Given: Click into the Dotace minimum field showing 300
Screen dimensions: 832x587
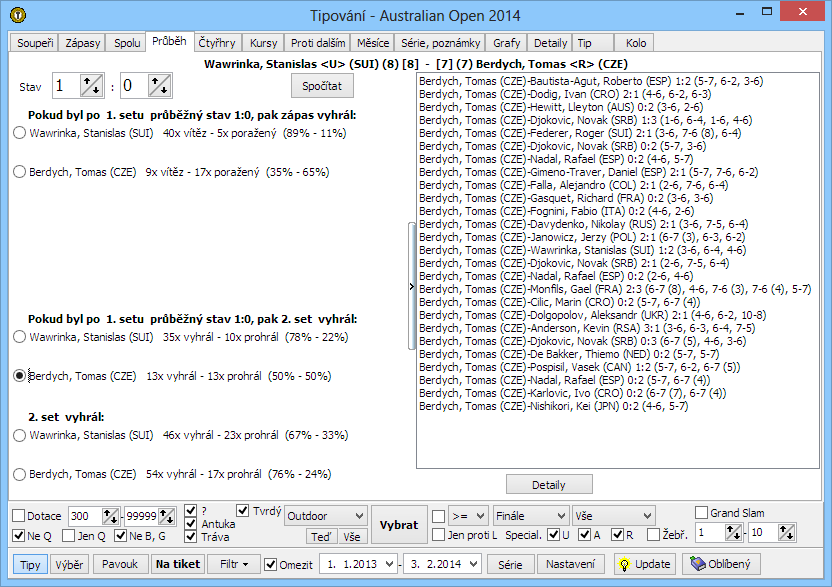Looking at the screenshot, I should click(85, 516).
